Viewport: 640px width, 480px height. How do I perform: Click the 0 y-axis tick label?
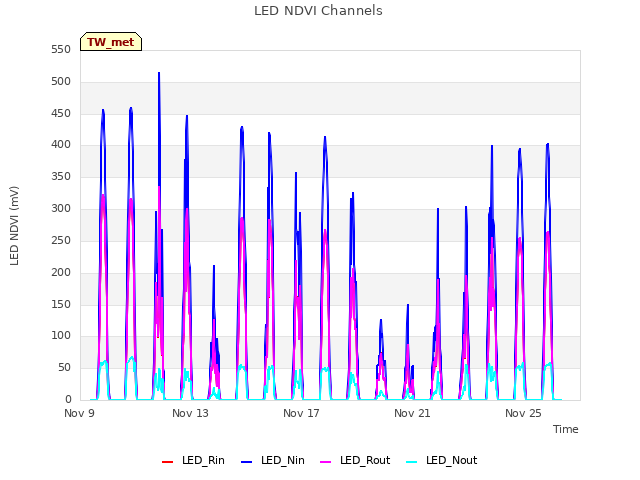coord(68,400)
